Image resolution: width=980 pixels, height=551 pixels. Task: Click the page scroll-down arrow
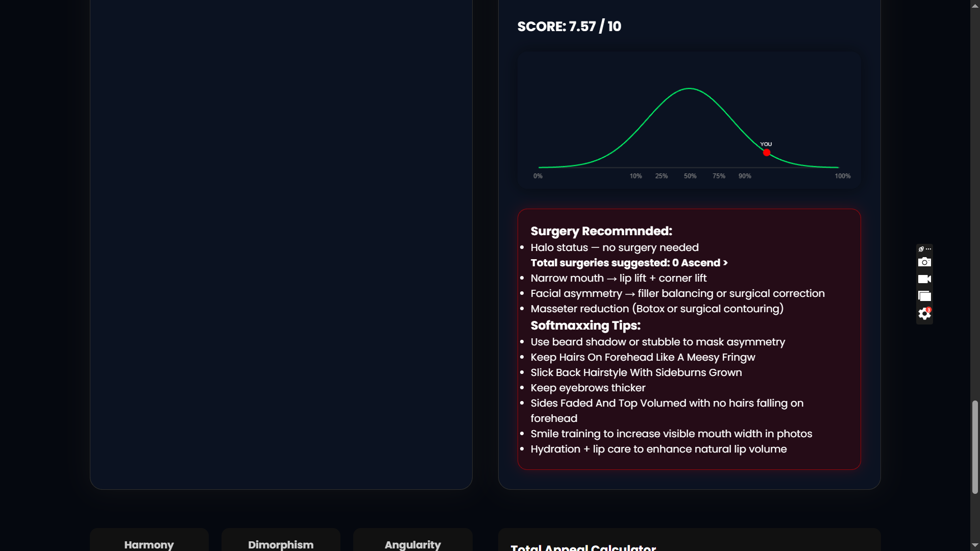(x=975, y=545)
